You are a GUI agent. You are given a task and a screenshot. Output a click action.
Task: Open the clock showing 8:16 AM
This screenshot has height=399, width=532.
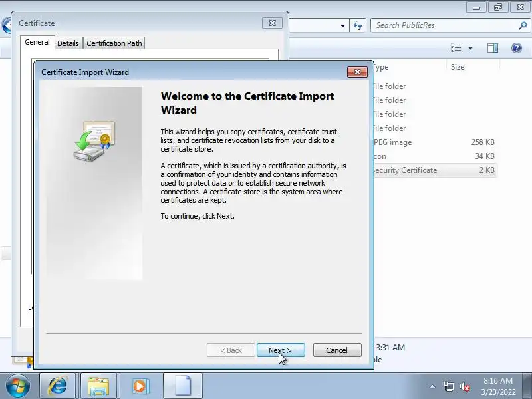498,386
